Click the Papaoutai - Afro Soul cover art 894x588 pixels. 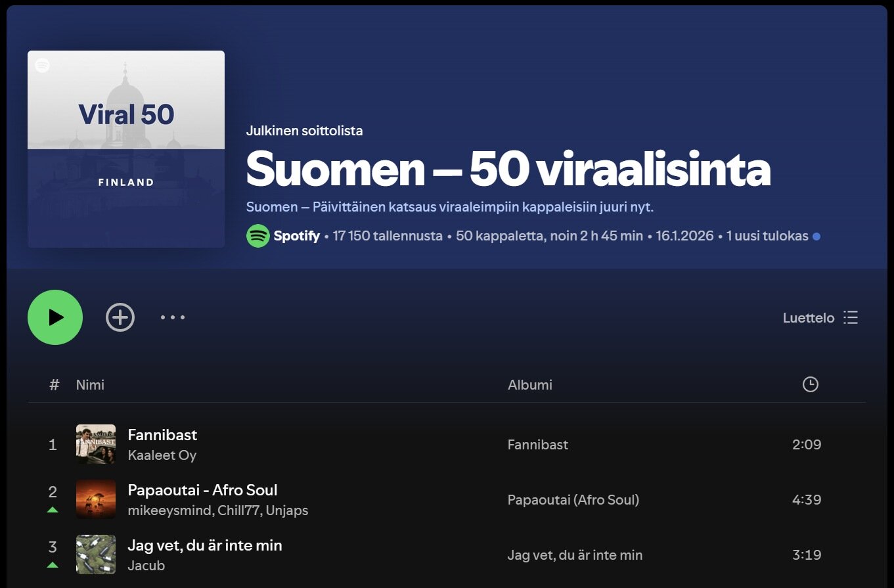pyautogui.click(x=96, y=499)
